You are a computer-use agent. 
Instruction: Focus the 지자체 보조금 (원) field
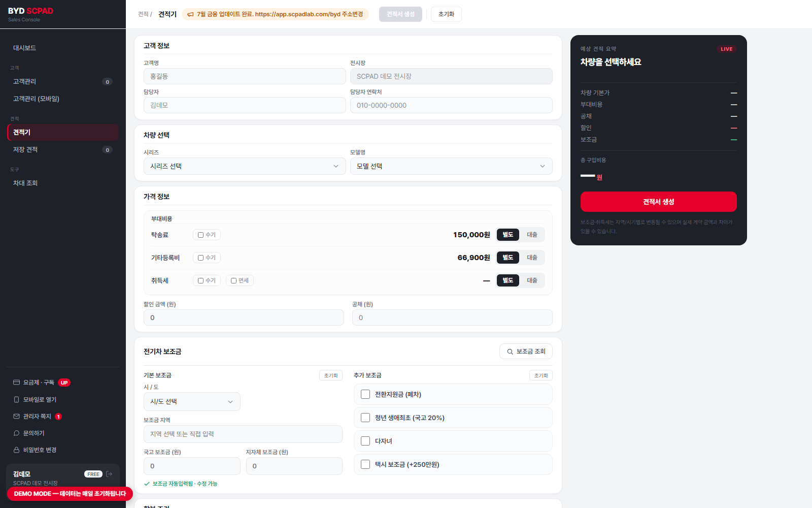tap(294, 466)
